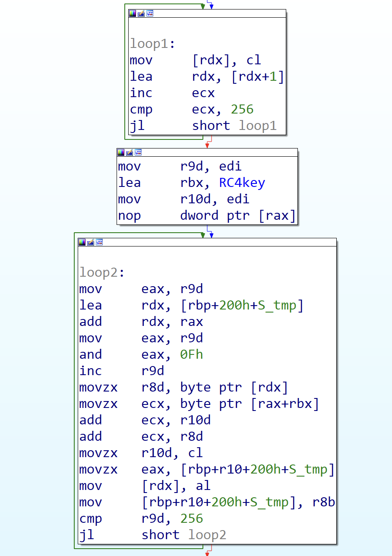
Task: Click the third title icon on loop1 block
Action: (150, 13)
